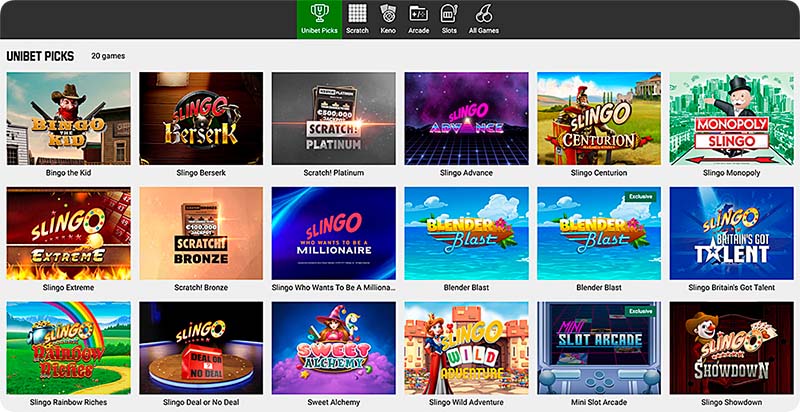
Task: Open Slingo Extreme game thumbnail
Action: click(x=68, y=233)
